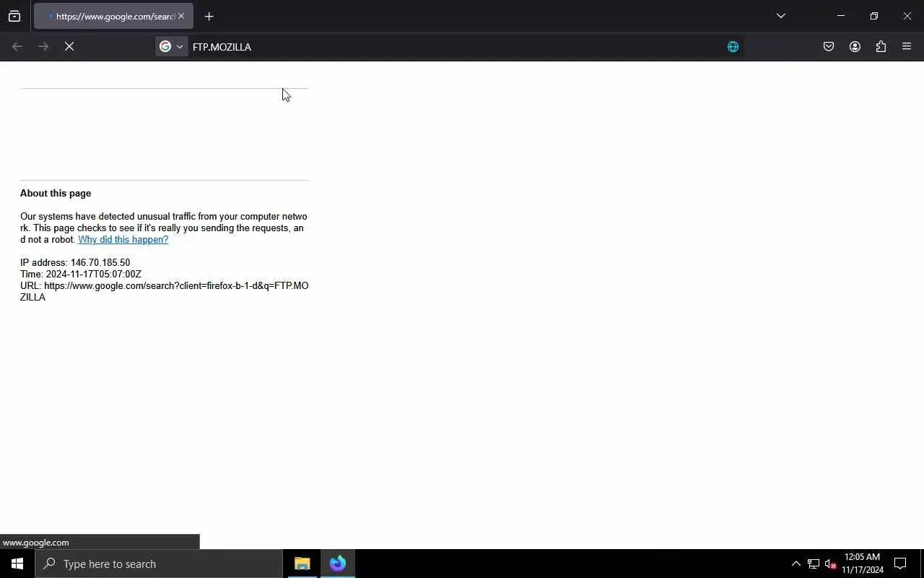Click the 'About this page' heading
Screen dimensions: 924x578
click(56, 193)
